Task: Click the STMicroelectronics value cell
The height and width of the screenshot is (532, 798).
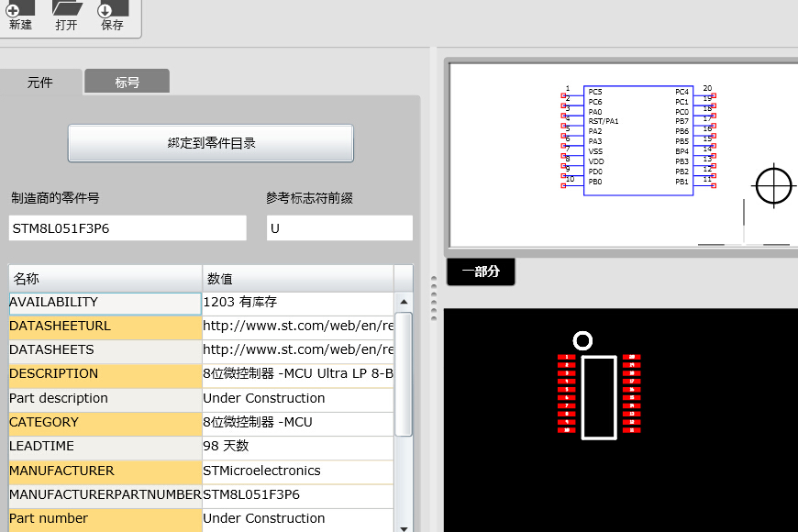Action: (298, 472)
